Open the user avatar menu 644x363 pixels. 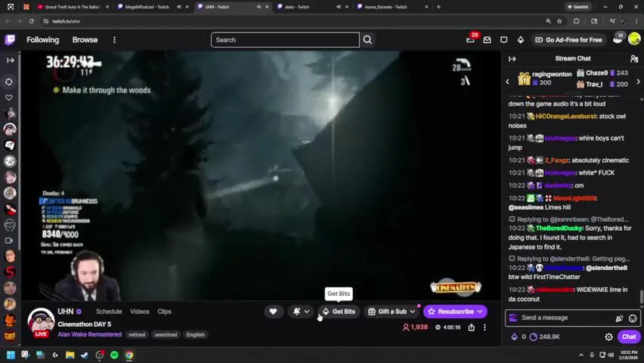(x=634, y=40)
